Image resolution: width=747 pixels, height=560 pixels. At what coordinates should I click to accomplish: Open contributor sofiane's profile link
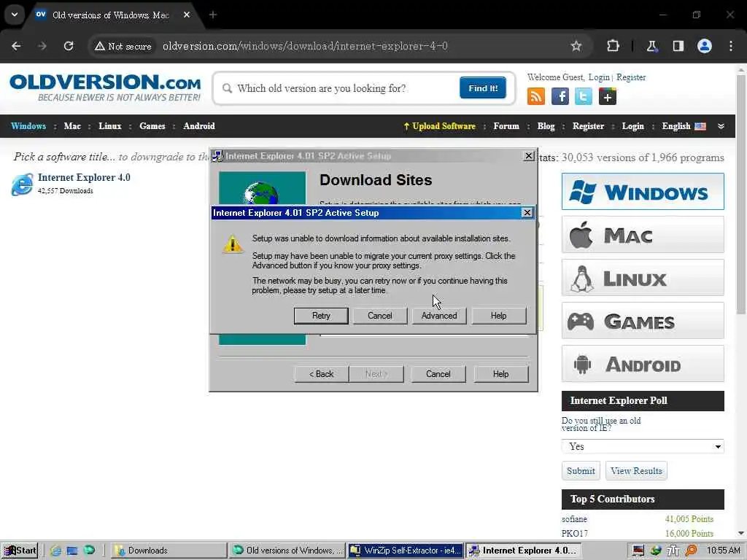click(574, 519)
